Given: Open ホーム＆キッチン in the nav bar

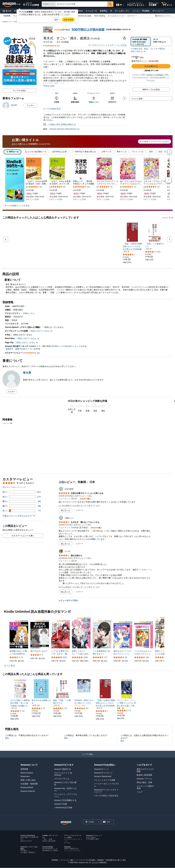Looking at the screenshot, I should [122, 11].
